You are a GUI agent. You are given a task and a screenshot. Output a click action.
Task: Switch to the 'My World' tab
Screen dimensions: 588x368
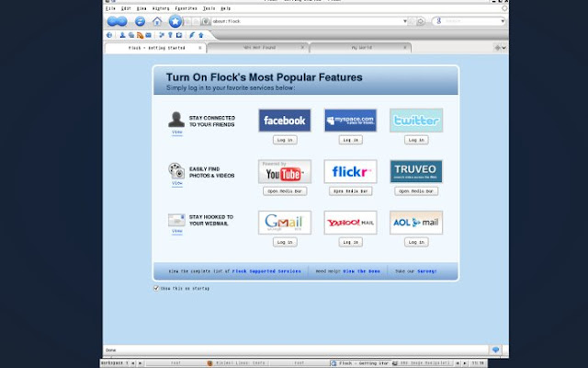click(360, 48)
